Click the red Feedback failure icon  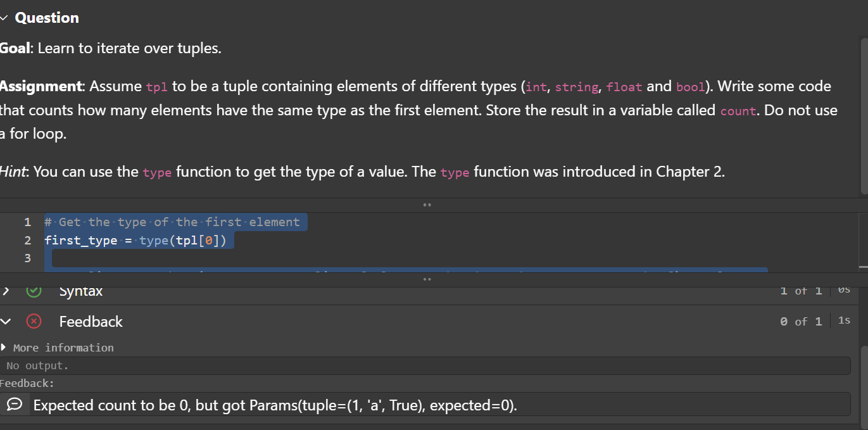(x=34, y=321)
